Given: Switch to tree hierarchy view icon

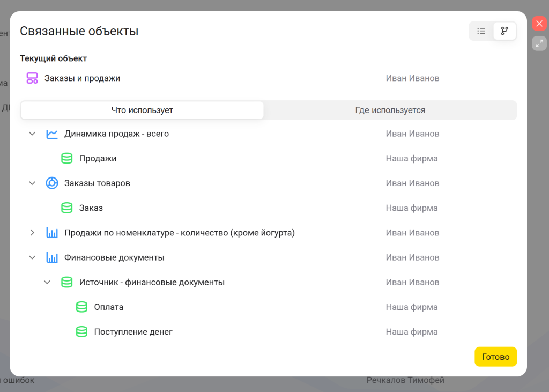Looking at the screenshot, I should (504, 31).
